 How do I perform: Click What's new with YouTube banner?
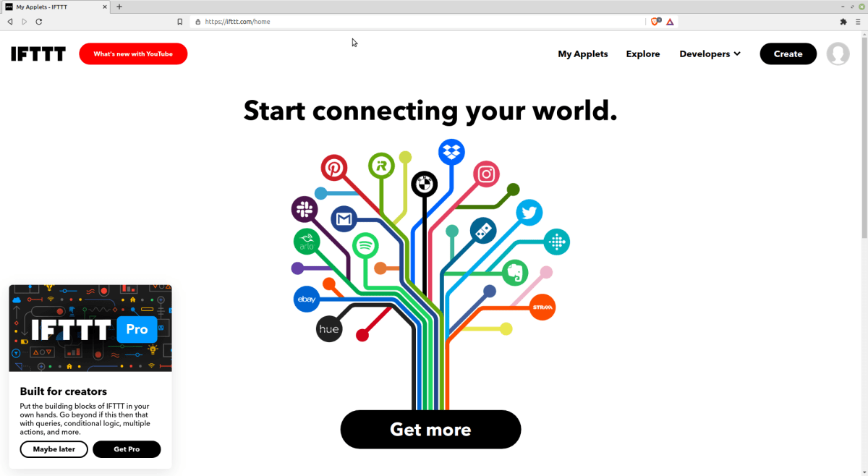(133, 54)
